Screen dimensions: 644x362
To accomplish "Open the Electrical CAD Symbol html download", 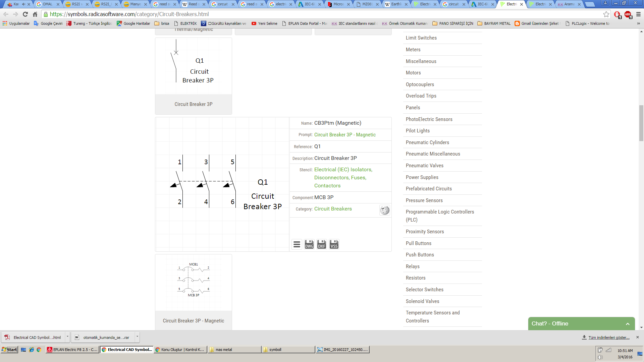I will pos(33,337).
